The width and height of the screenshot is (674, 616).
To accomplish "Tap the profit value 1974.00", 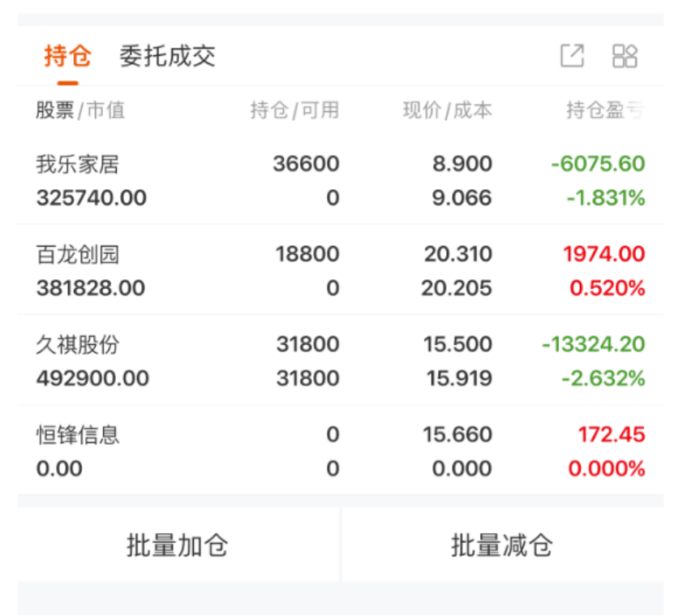I will click(x=604, y=254).
